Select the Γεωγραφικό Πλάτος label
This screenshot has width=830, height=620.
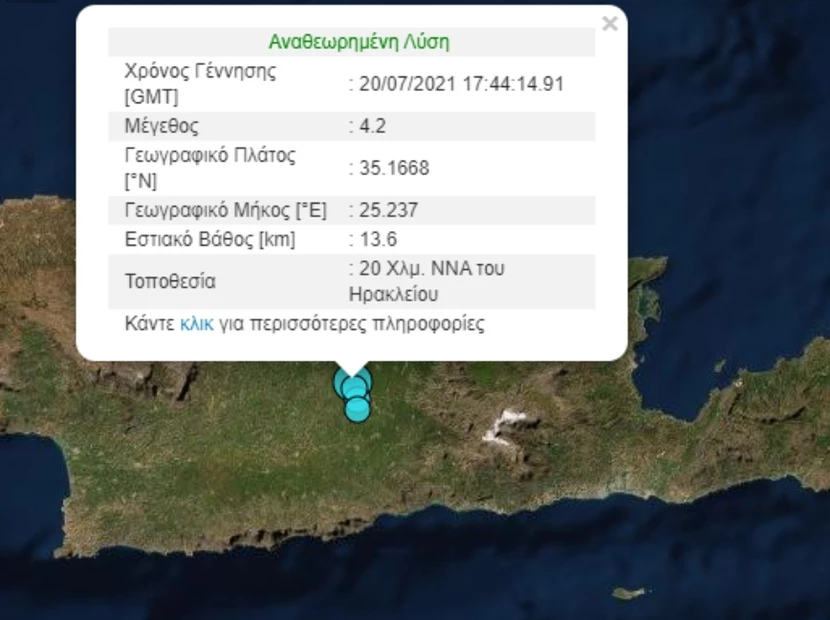210,156
